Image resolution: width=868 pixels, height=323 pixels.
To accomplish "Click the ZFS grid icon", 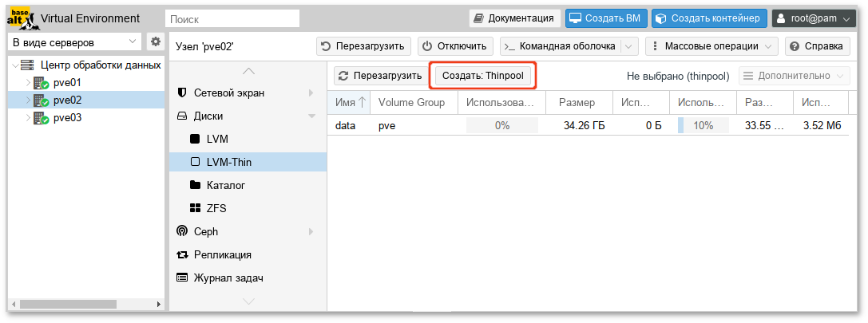I will coord(195,208).
